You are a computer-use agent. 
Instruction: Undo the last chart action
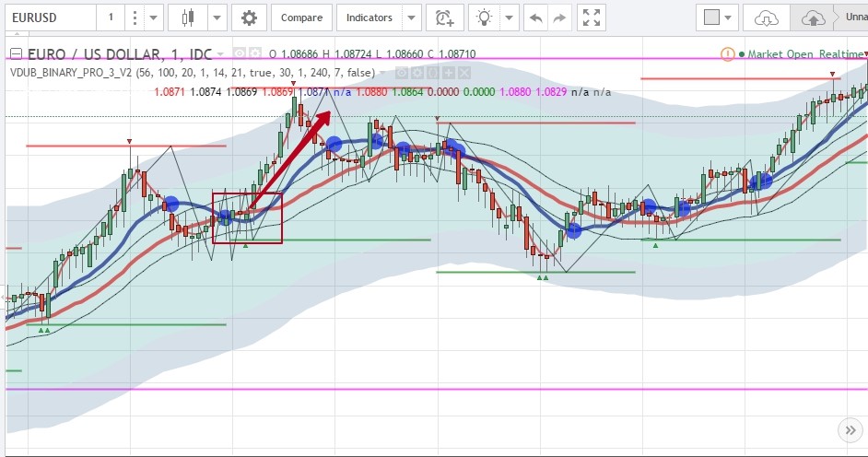[535, 18]
